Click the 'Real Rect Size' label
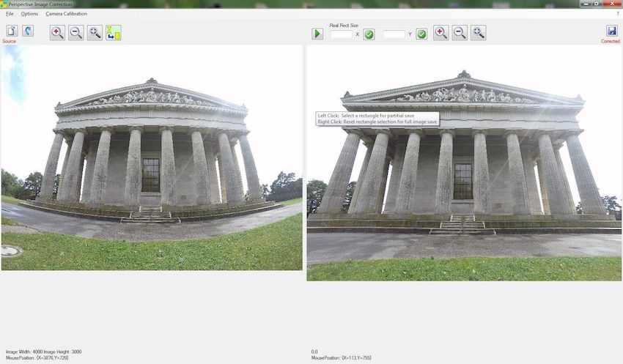 click(344, 26)
